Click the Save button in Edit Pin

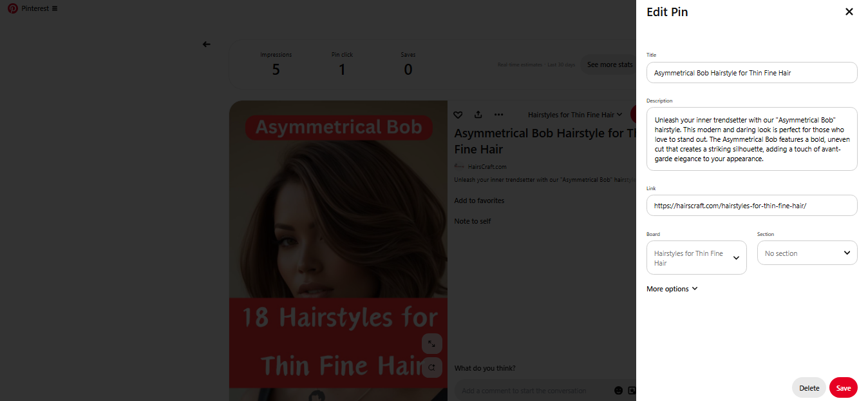pyautogui.click(x=844, y=388)
